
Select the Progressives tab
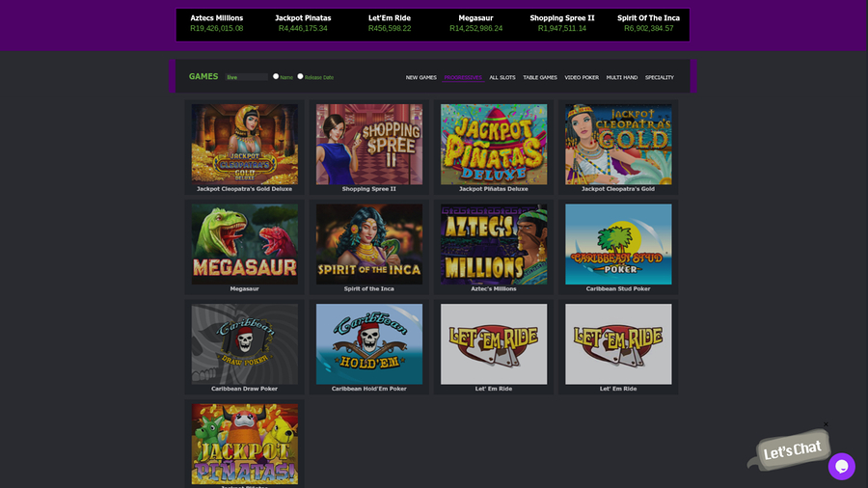pyautogui.click(x=463, y=77)
